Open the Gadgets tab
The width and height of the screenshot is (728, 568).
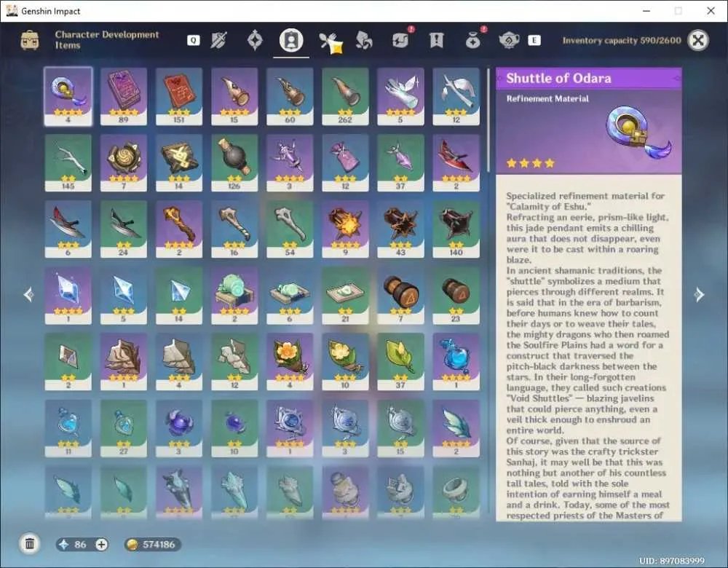400,40
